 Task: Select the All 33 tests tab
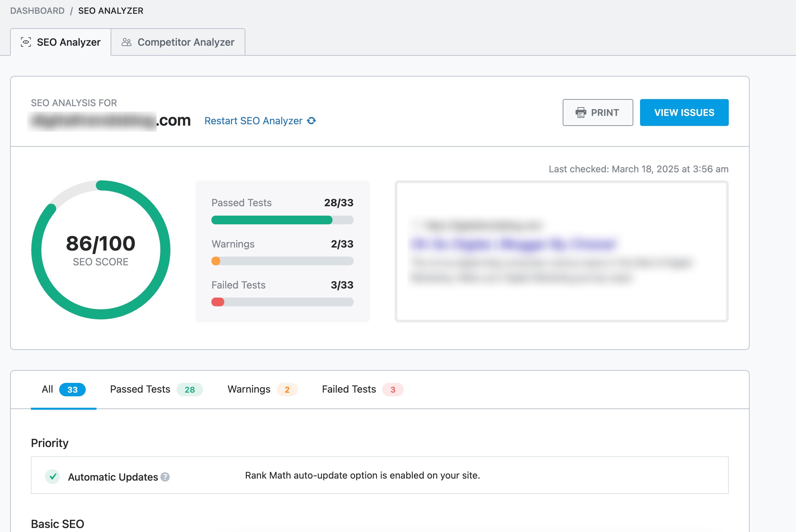pos(63,390)
